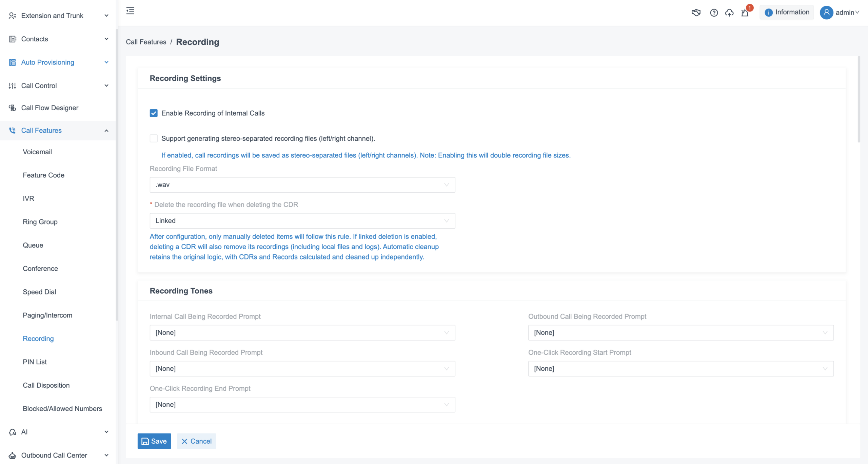Click the Call Features phone icon
This screenshot has width=868, height=464.
coord(12,131)
